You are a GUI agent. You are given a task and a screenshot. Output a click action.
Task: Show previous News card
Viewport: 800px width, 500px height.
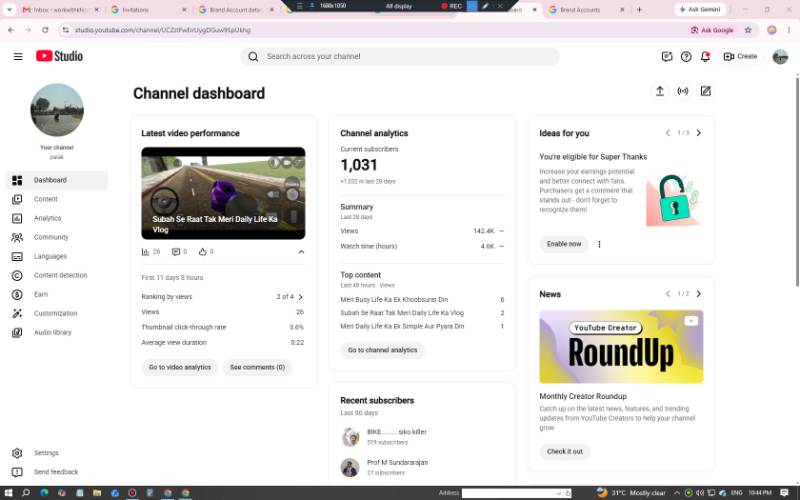tap(668, 294)
